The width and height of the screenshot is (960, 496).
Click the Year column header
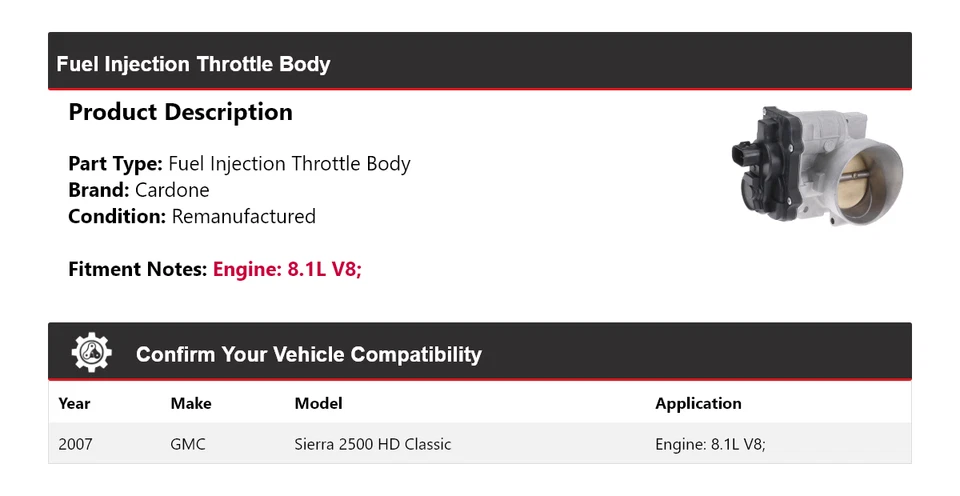point(74,404)
